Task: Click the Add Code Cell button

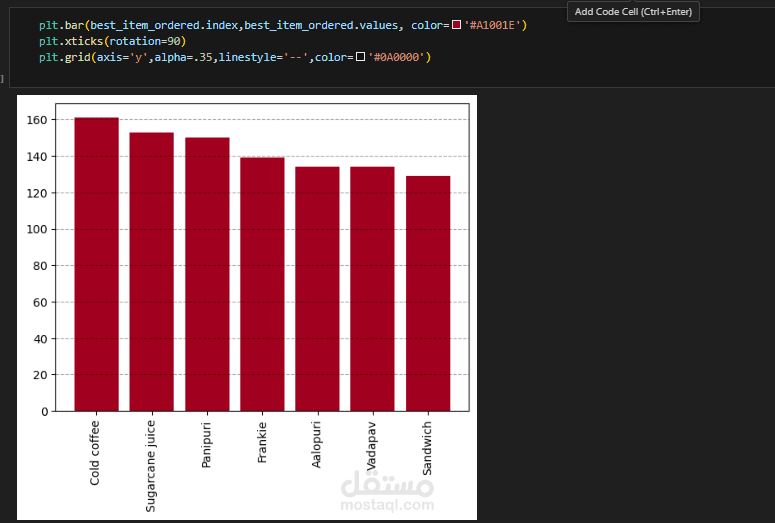Action: (x=633, y=11)
